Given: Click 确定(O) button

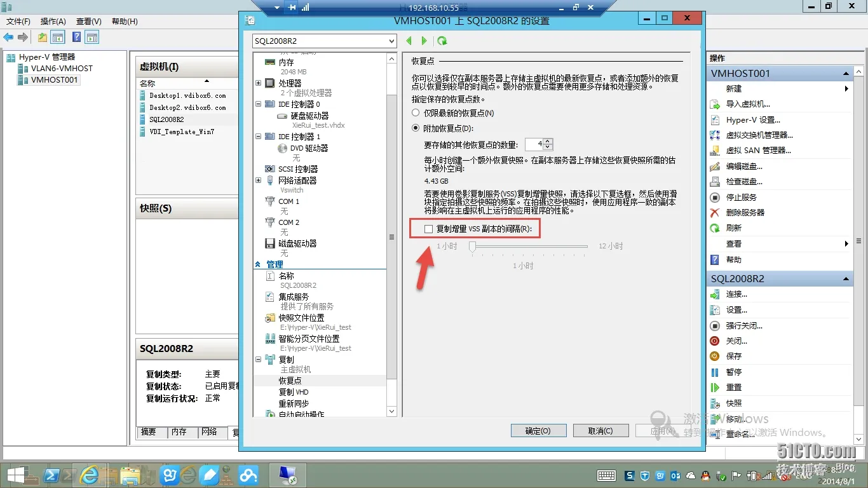Looking at the screenshot, I should 538,431.
